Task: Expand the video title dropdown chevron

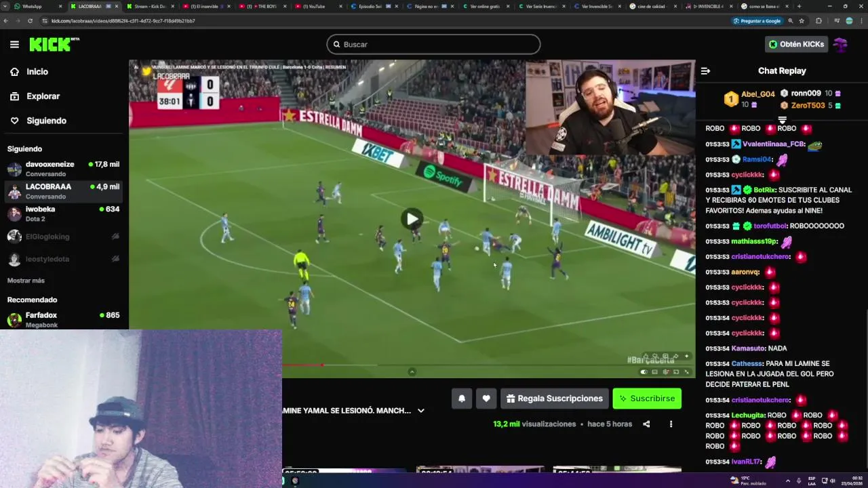Action: click(x=420, y=411)
